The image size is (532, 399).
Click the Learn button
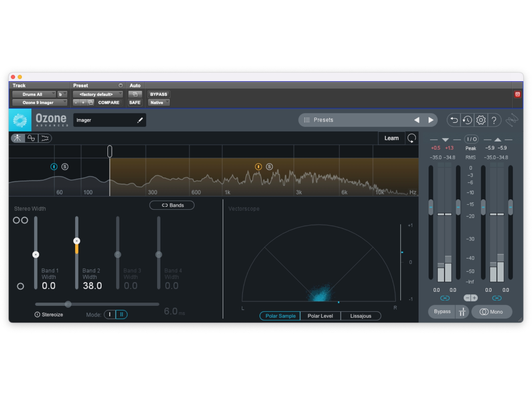pyautogui.click(x=391, y=138)
